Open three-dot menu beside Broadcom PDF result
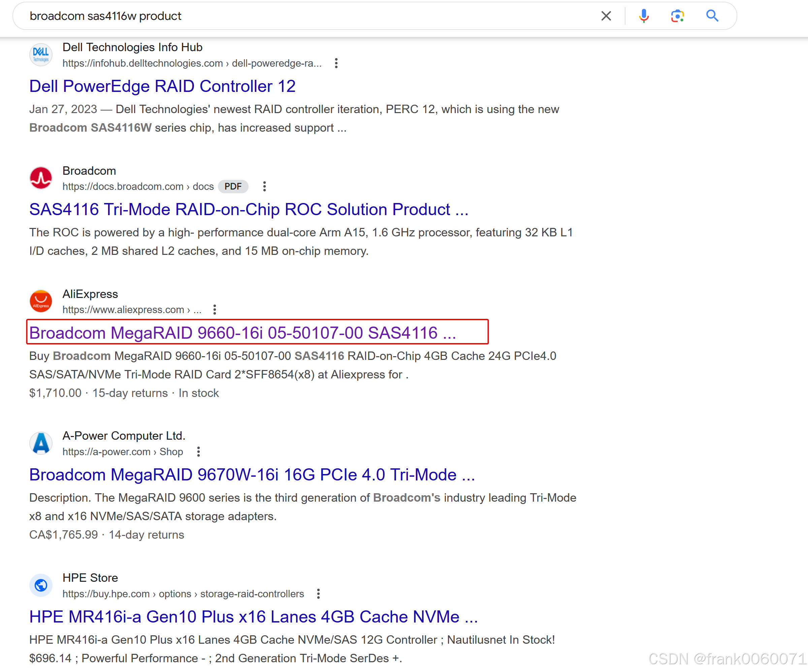808x672 pixels. 264,187
